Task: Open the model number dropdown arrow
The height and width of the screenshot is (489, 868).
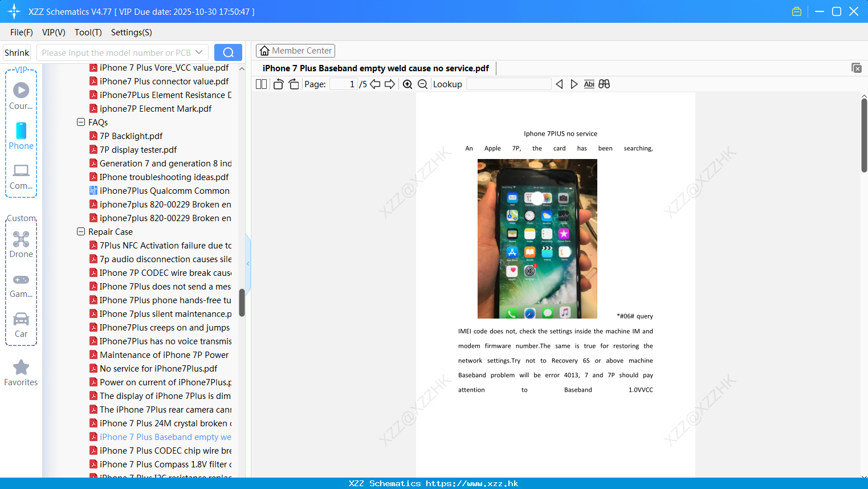Action: [x=199, y=52]
